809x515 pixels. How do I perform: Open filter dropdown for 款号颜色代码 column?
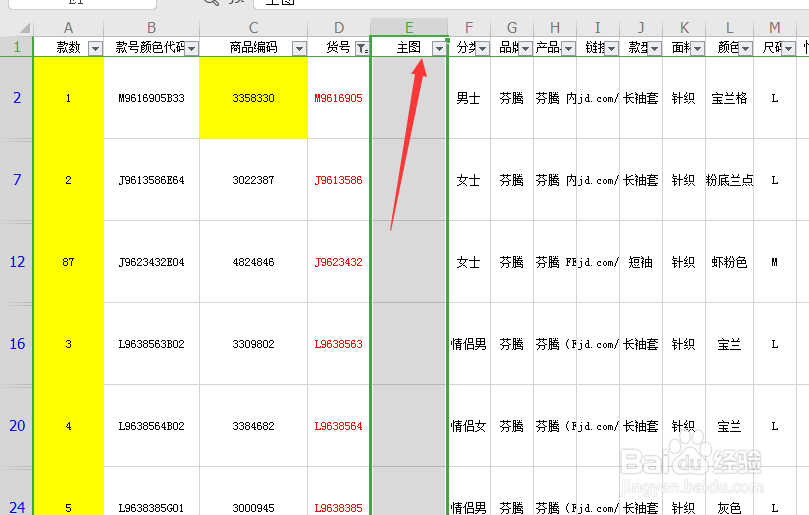tap(191, 49)
